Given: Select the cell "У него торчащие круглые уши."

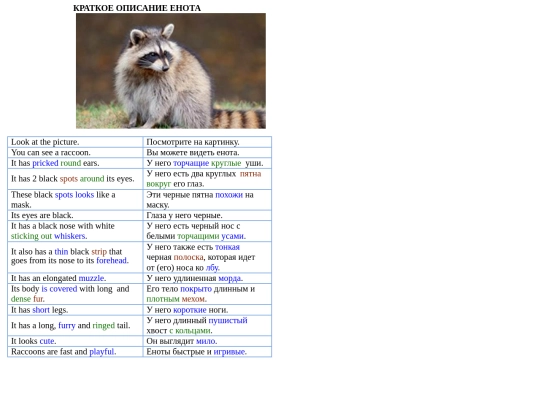Looking at the screenshot, I should (207, 163).
